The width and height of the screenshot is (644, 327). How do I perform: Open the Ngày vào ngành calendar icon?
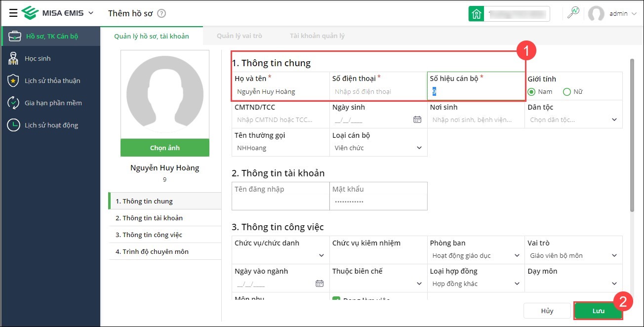click(x=320, y=284)
